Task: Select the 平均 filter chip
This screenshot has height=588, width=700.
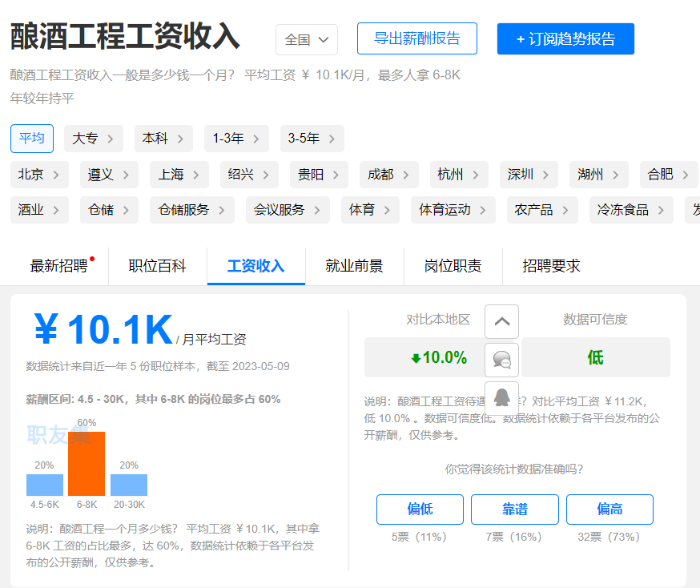Action: click(x=32, y=139)
